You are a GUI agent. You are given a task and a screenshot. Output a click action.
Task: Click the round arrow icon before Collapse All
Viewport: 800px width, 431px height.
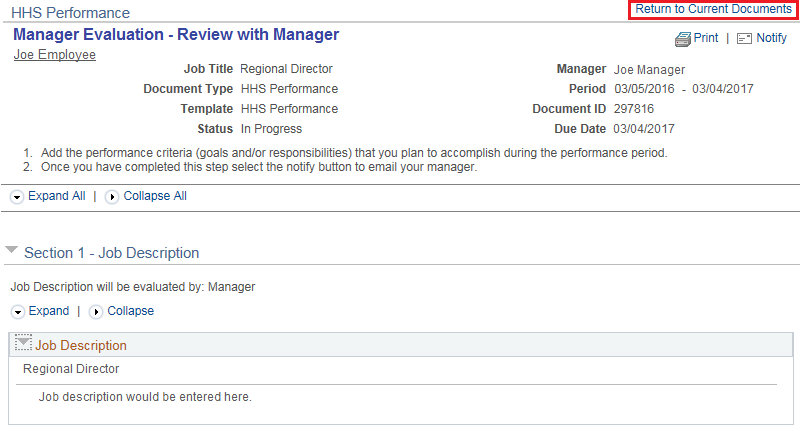112,197
